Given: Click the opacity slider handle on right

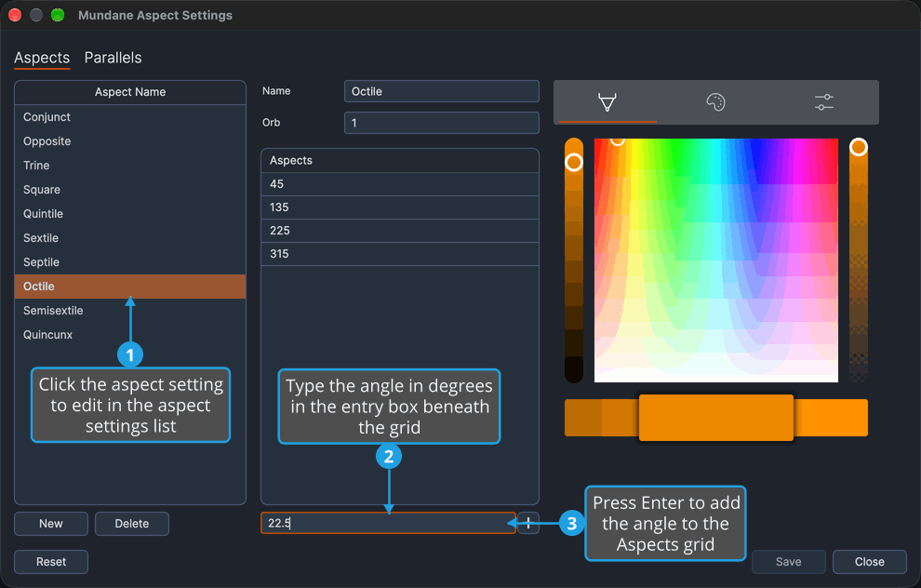Looking at the screenshot, I should (x=858, y=147).
